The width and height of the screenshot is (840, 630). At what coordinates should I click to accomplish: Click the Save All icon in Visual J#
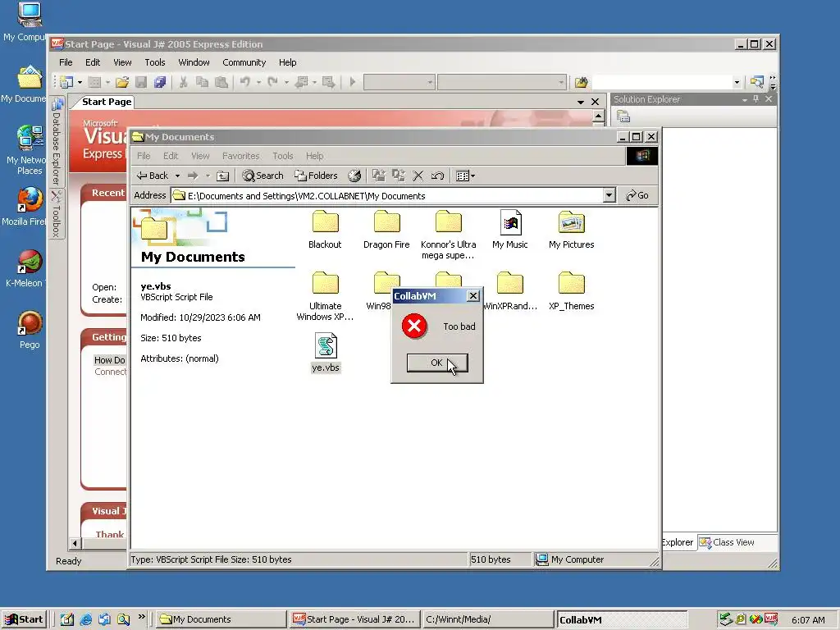[160, 82]
